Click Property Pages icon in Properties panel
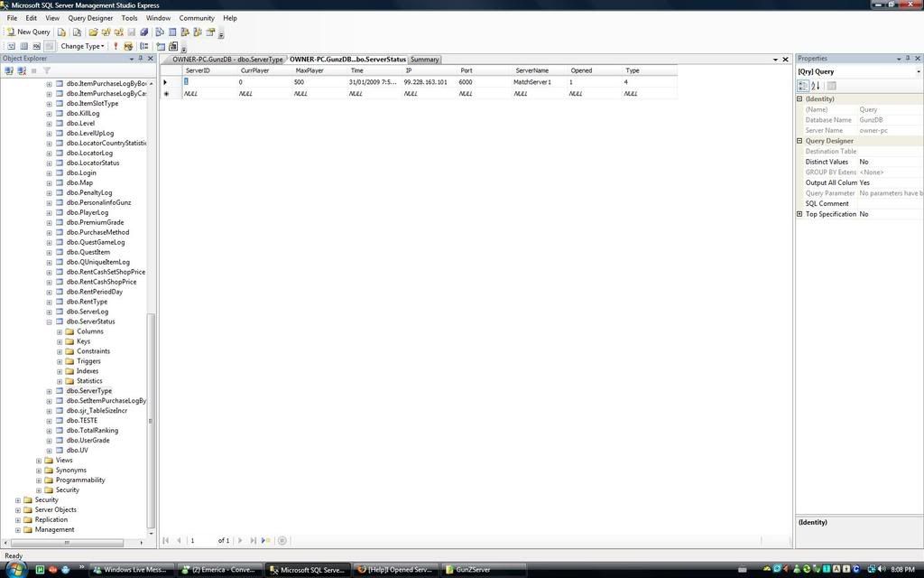Image resolution: width=924 pixels, height=578 pixels. [831, 86]
